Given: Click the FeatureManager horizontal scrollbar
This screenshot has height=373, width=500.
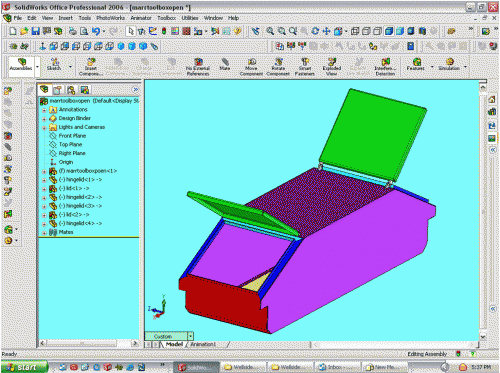Looking at the screenshot, I should (88, 343).
